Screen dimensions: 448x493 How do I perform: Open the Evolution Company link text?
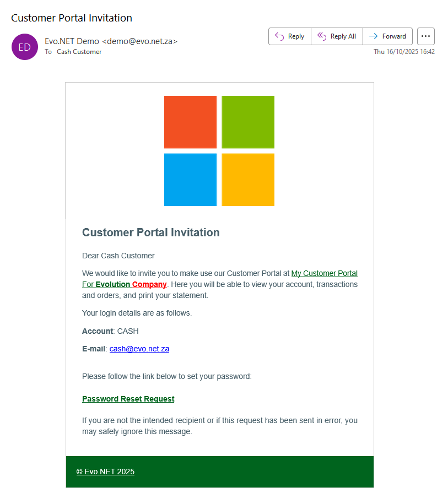click(131, 284)
